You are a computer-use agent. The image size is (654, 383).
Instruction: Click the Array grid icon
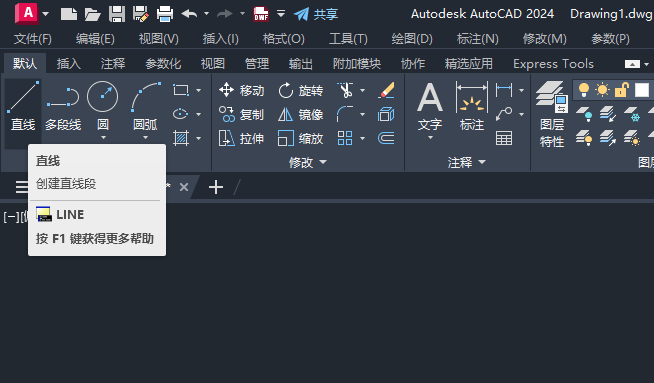coord(345,138)
